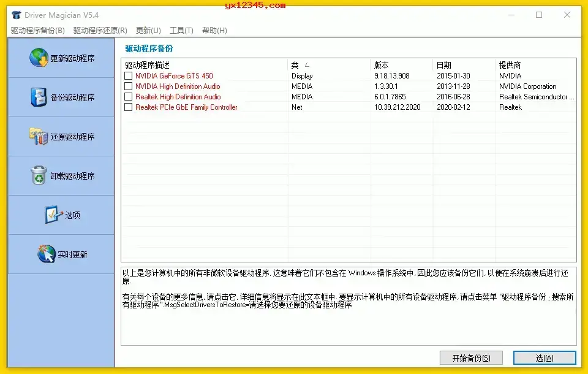Check the NVIDIA GeForce GTS 450 checkbox

[128, 76]
